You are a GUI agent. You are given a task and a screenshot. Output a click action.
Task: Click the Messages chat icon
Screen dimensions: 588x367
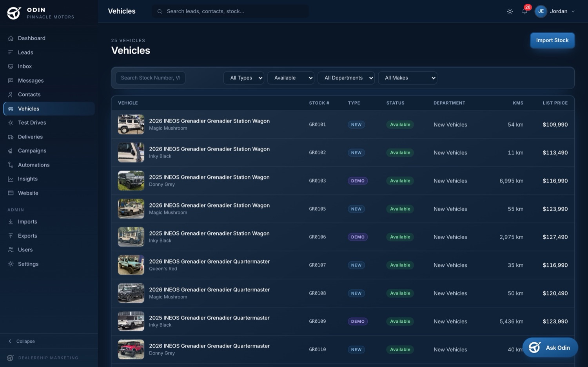(11, 81)
